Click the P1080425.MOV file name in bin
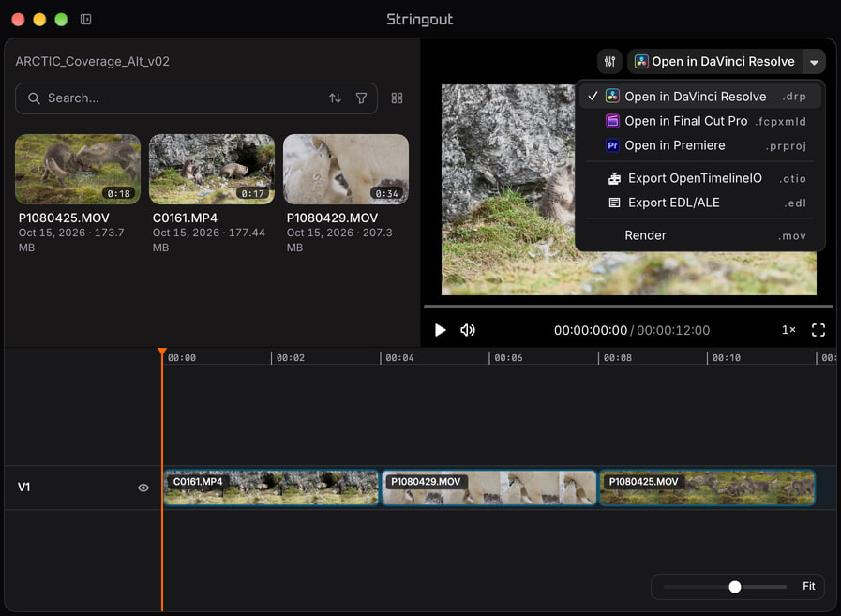 tap(64, 218)
